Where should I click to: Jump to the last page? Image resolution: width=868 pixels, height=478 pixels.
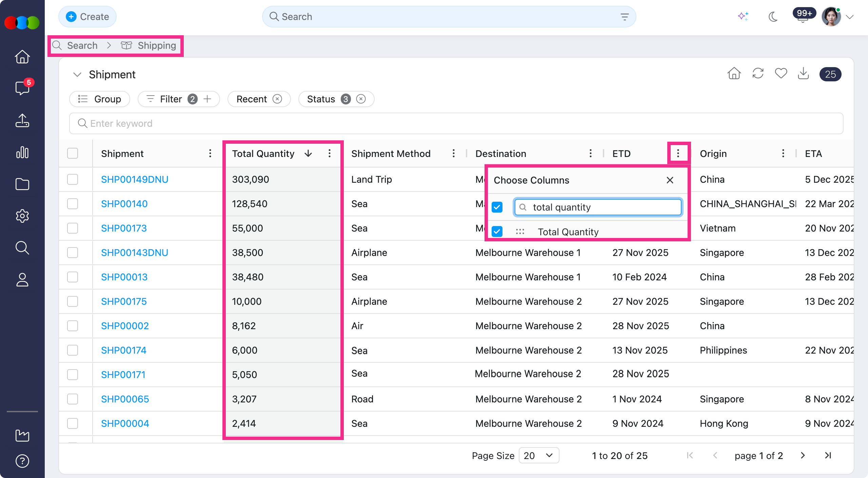click(828, 455)
